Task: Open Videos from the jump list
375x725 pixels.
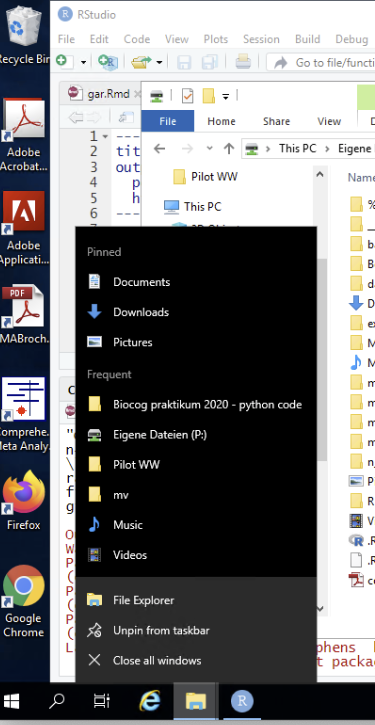Action: (x=196, y=555)
